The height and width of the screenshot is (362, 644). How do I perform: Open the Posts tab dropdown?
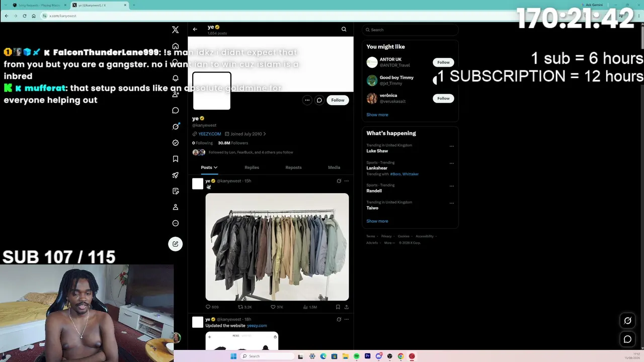tap(209, 167)
